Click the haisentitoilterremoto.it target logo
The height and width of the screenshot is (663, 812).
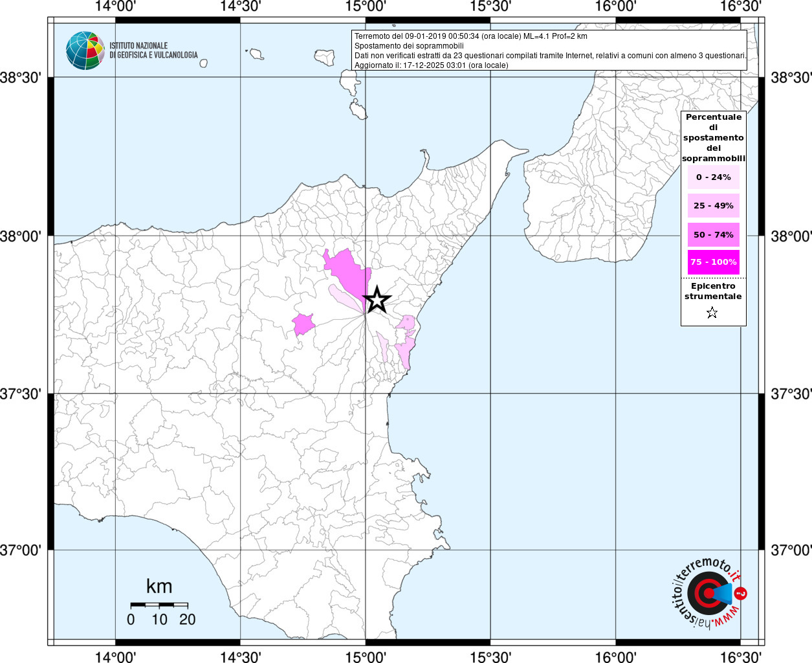pos(707,593)
